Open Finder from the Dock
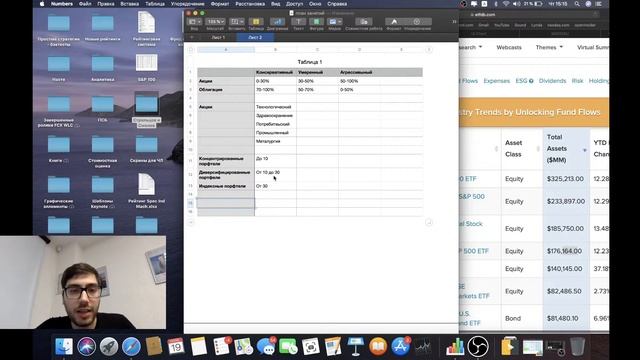Viewport: 640px width, 360px height. tap(64, 347)
